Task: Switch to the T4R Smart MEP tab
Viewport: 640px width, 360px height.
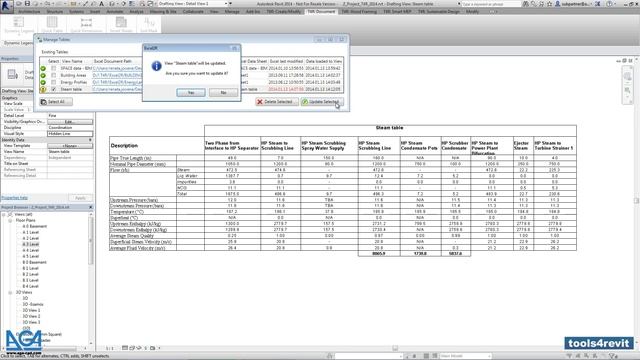Action: 397,12
